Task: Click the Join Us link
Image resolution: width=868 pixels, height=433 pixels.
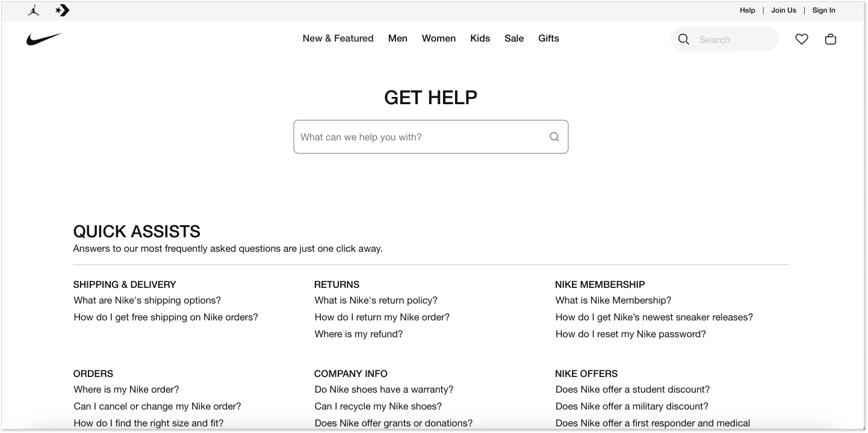Action: click(x=783, y=10)
